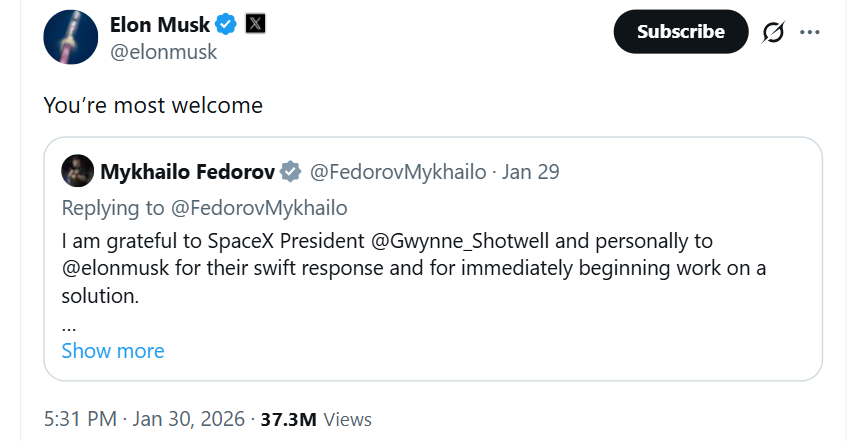Viewport: 858px width, 441px height.
Task: Click the "You're most welcome" post text
Action: 153,105
